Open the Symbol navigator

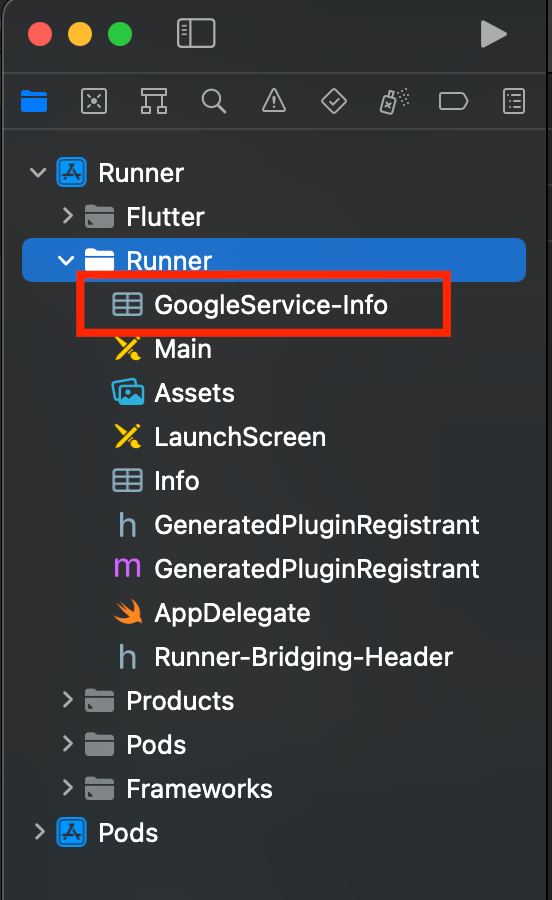154,102
